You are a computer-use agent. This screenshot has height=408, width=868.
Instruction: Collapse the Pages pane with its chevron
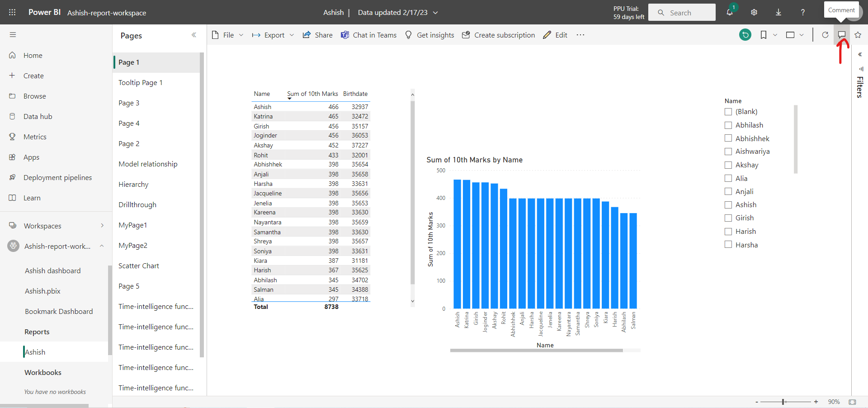pos(194,35)
